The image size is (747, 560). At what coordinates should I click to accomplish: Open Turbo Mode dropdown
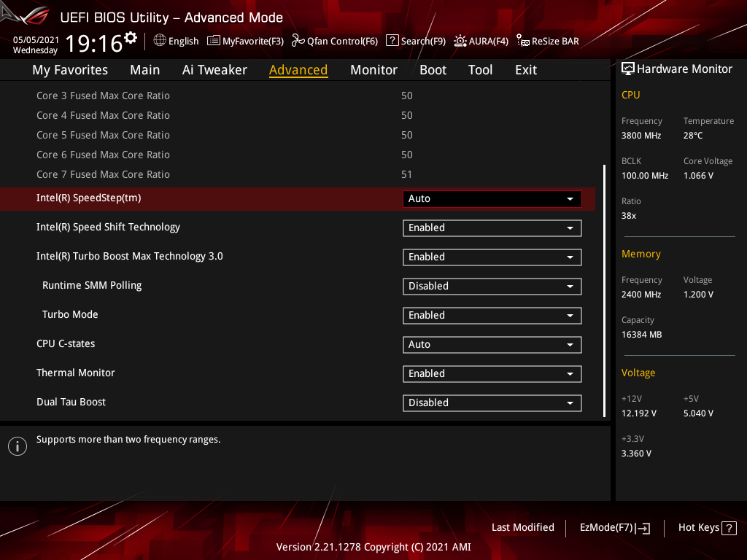(x=492, y=316)
